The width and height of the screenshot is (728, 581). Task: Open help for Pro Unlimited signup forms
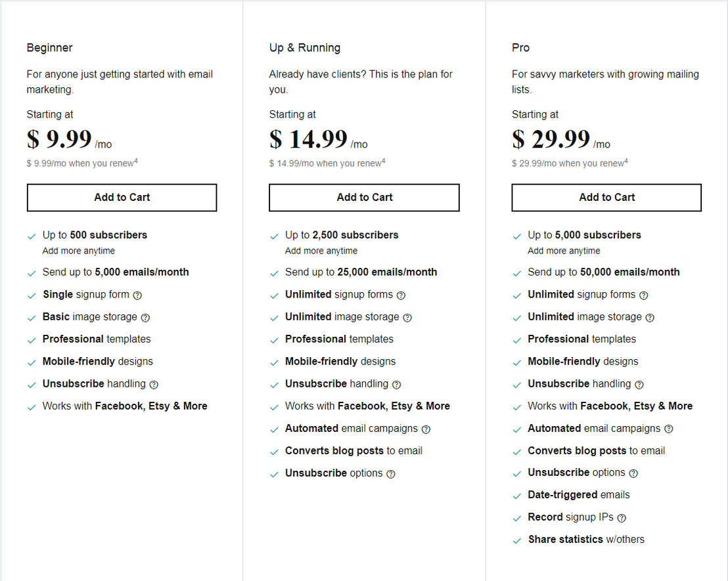coord(643,295)
